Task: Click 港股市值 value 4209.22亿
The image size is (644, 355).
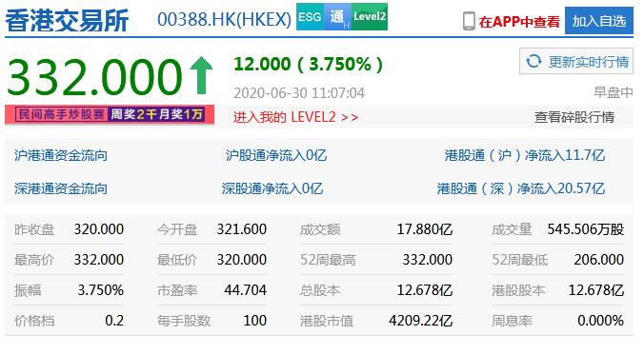Action: point(421,321)
